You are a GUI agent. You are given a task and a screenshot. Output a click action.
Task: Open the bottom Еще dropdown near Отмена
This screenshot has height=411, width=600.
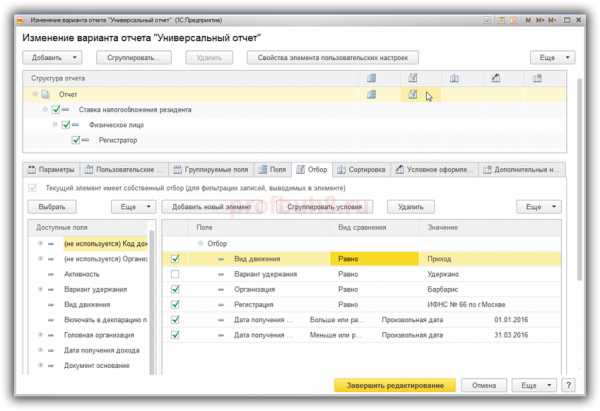534,385
